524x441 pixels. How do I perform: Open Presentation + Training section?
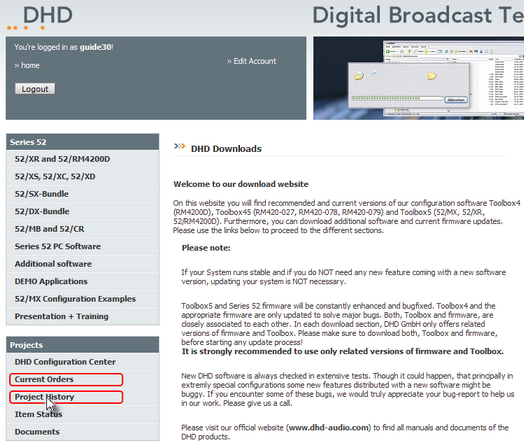click(x=83, y=316)
